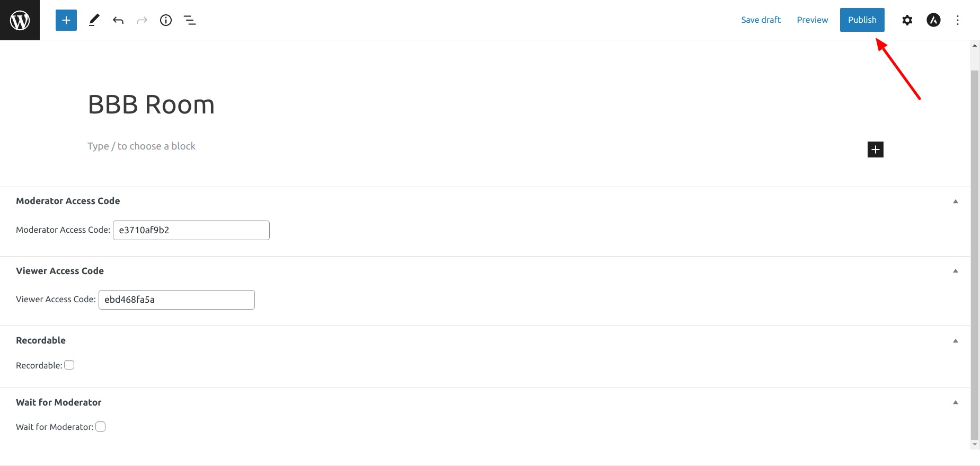Open the Astra settings icon
This screenshot has height=466, width=980.
pyautogui.click(x=933, y=20)
